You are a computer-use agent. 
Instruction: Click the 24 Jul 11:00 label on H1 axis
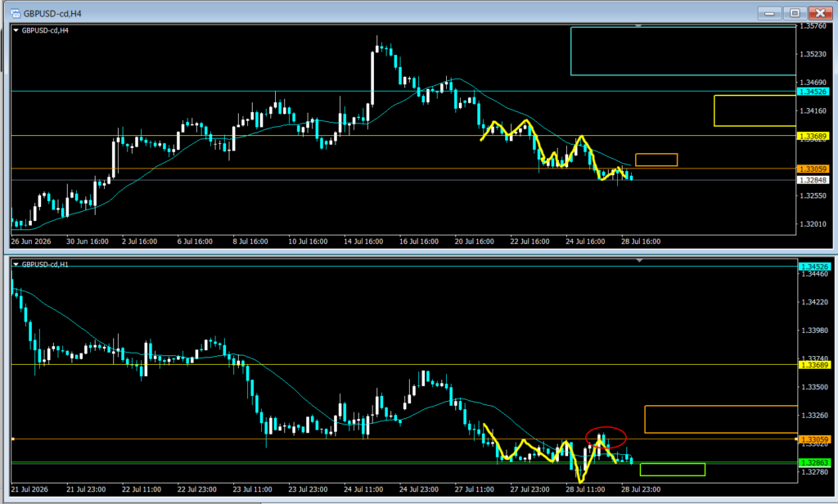[x=363, y=489]
